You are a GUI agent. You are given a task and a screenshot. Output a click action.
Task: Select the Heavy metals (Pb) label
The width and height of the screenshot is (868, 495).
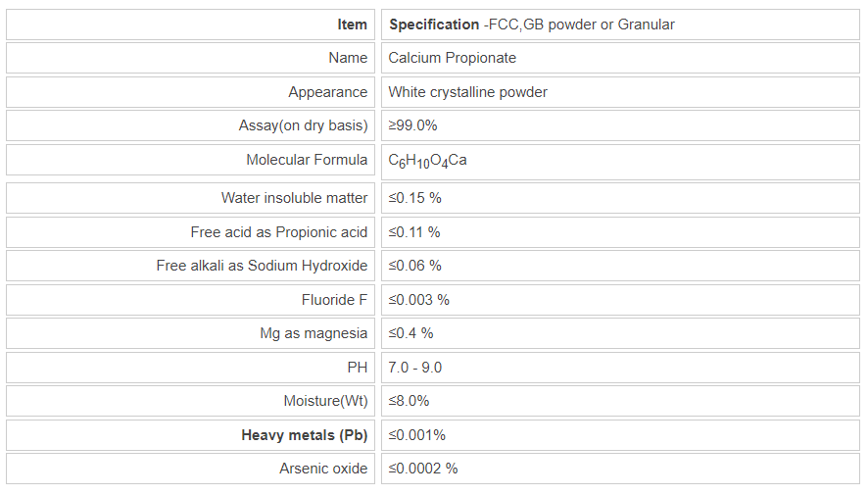tap(304, 435)
